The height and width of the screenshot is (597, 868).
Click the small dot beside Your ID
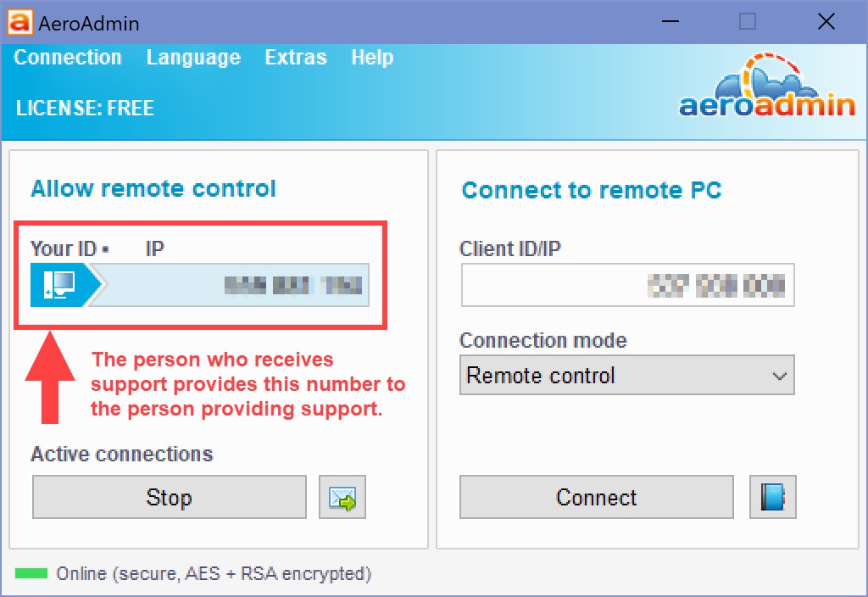[106, 250]
